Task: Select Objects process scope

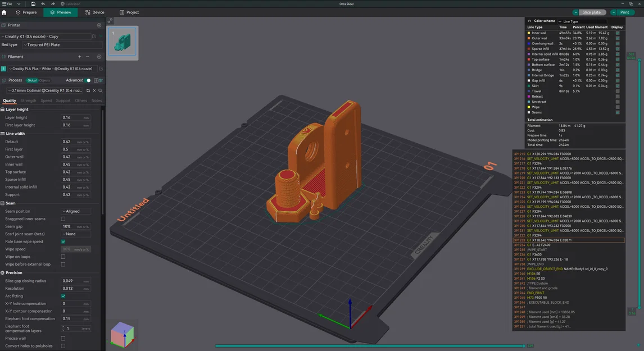Action: tap(44, 80)
